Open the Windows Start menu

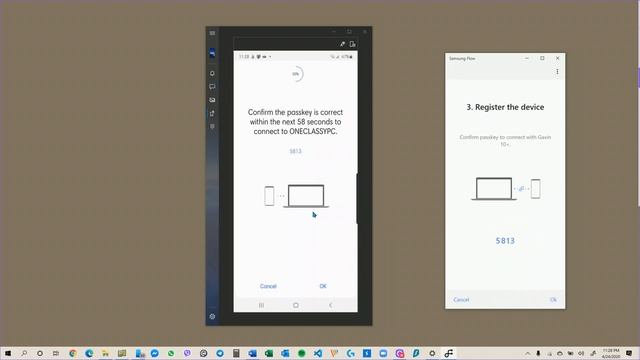click(8, 353)
